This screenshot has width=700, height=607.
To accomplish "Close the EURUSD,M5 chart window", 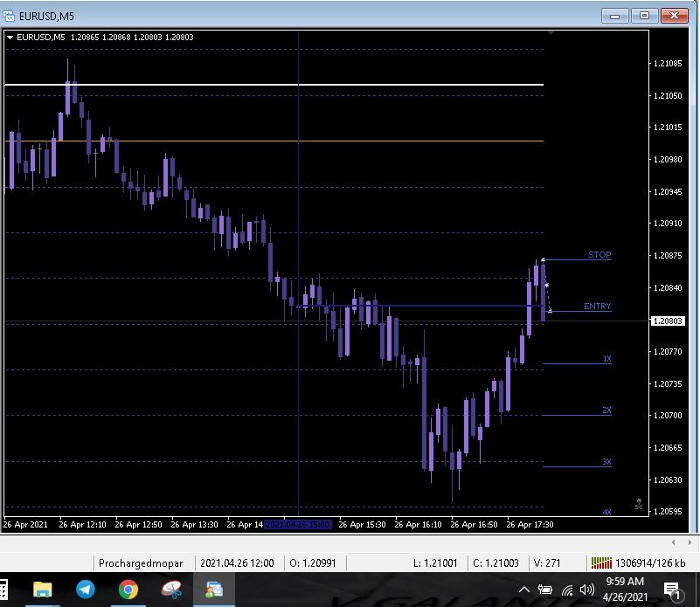I will [674, 16].
